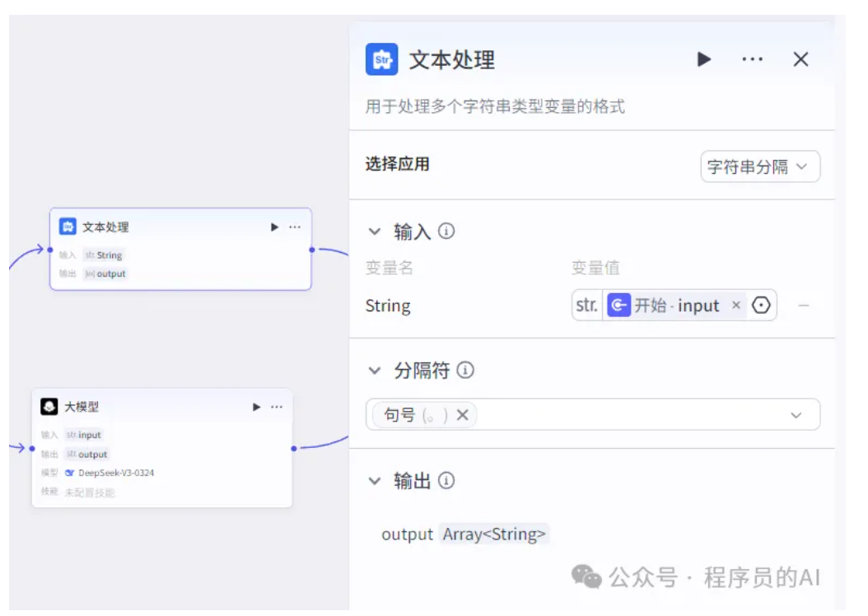Run the 文本处理 node from panel header

pyautogui.click(x=703, y=59)
